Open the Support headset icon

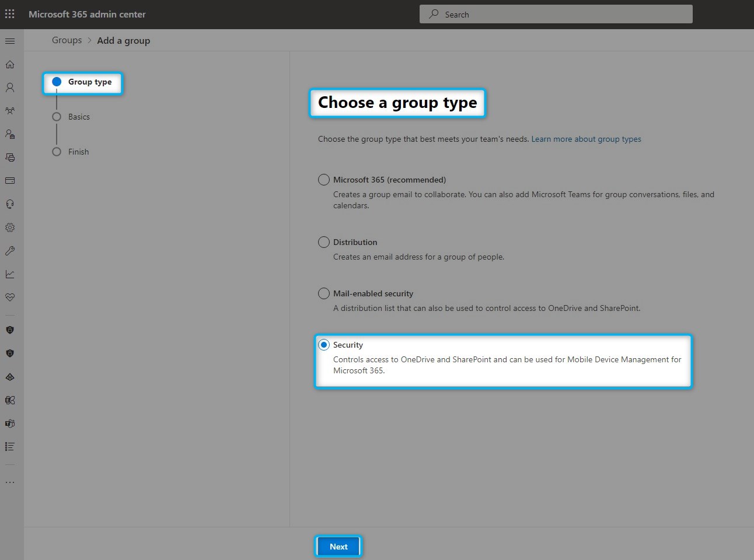pos(10,204)
